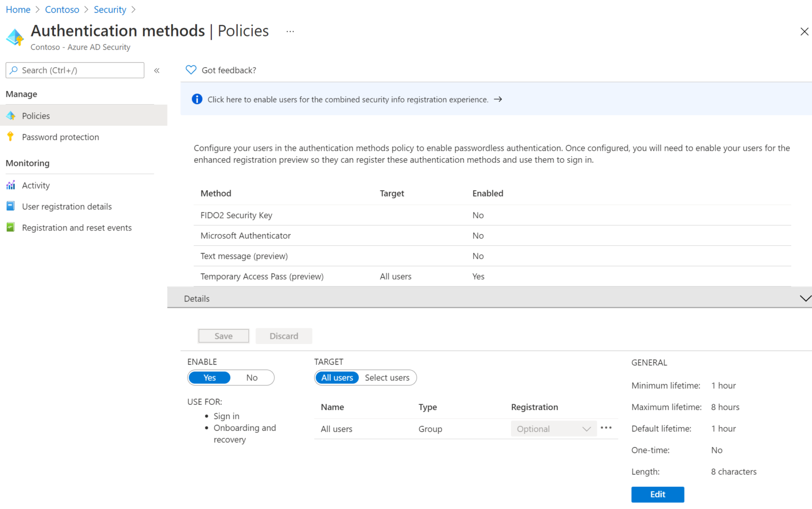
Task: Click the Registration and reset events icon
Action: coord(11,227)
